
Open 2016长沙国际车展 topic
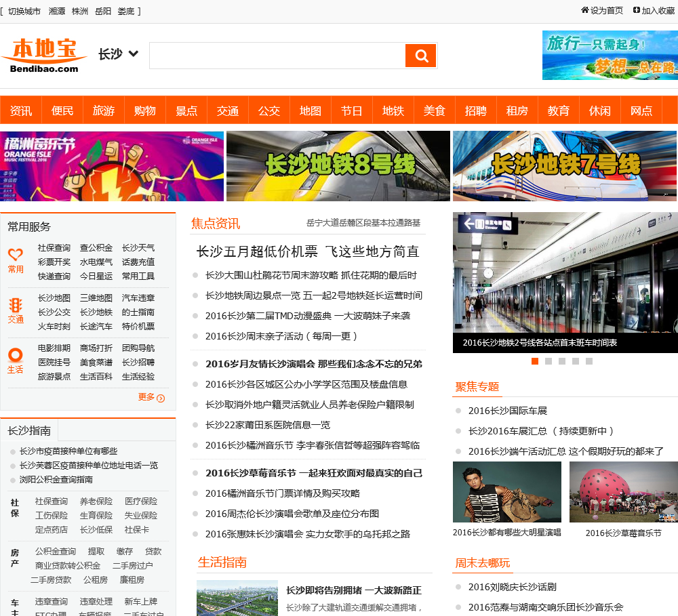click(x=508, y=411)
